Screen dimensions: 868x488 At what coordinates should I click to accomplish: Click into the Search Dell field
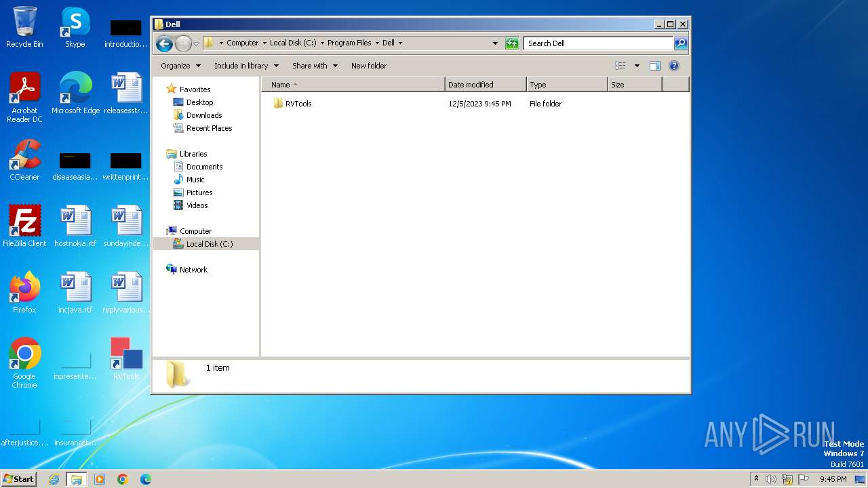click(598, 43)
